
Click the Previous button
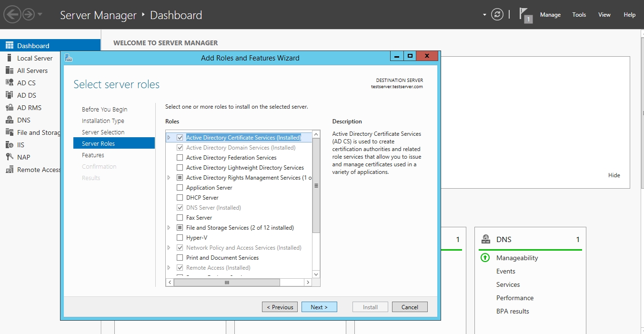(x=280, y=307)
